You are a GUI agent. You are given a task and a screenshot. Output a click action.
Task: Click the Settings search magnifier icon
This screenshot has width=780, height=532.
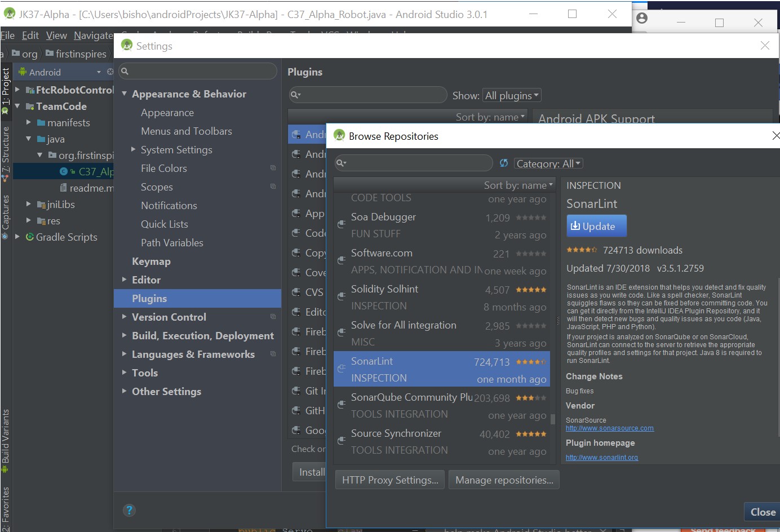point(125,71)
